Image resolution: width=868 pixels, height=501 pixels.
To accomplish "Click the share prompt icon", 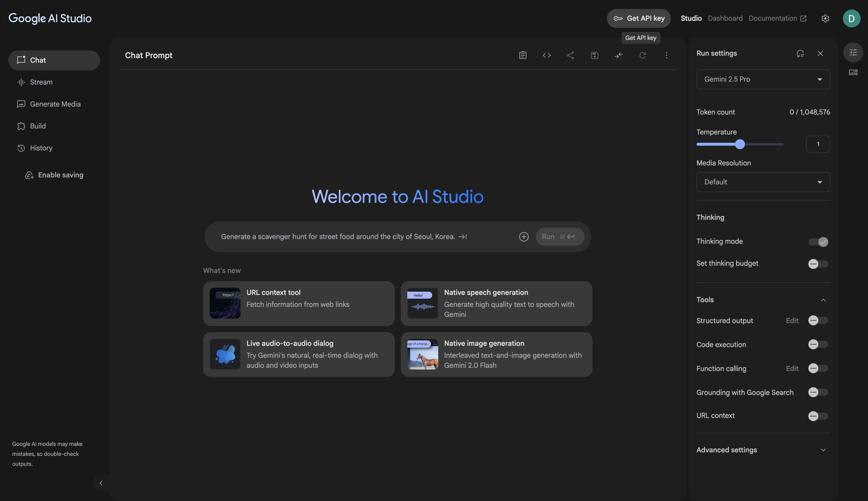I will (x=570, y=55).
